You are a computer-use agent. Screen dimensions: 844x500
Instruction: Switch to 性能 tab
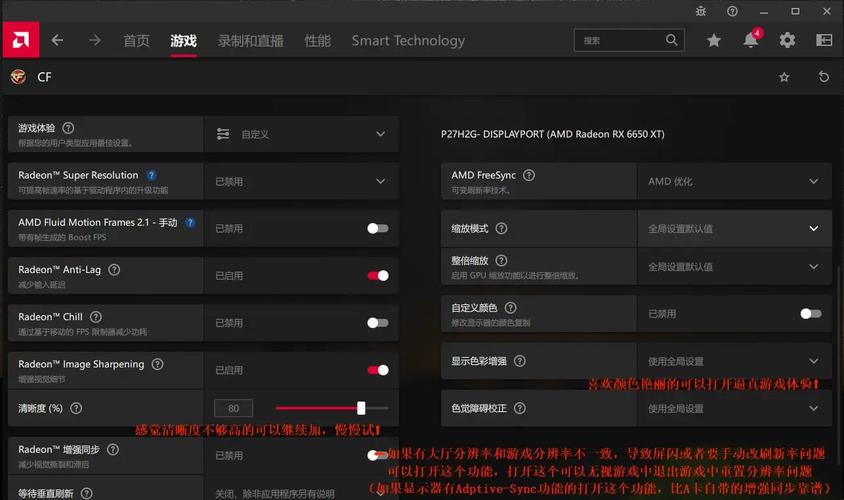(x=318, y=40)
